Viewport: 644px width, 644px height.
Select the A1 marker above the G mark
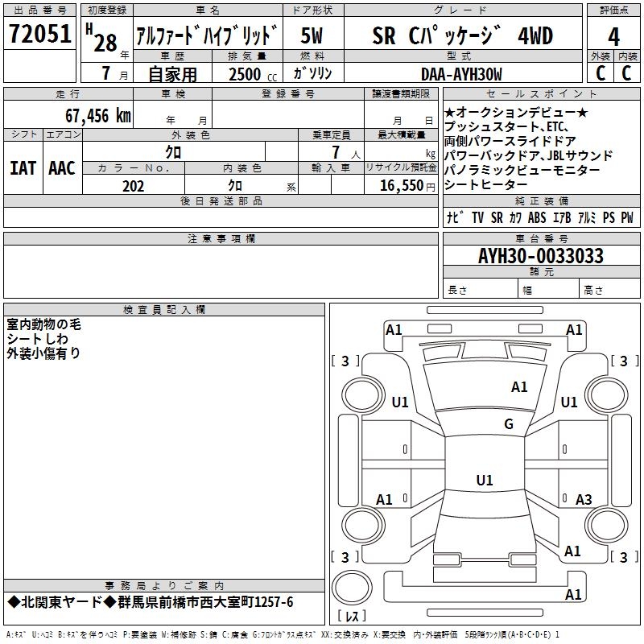519,387
